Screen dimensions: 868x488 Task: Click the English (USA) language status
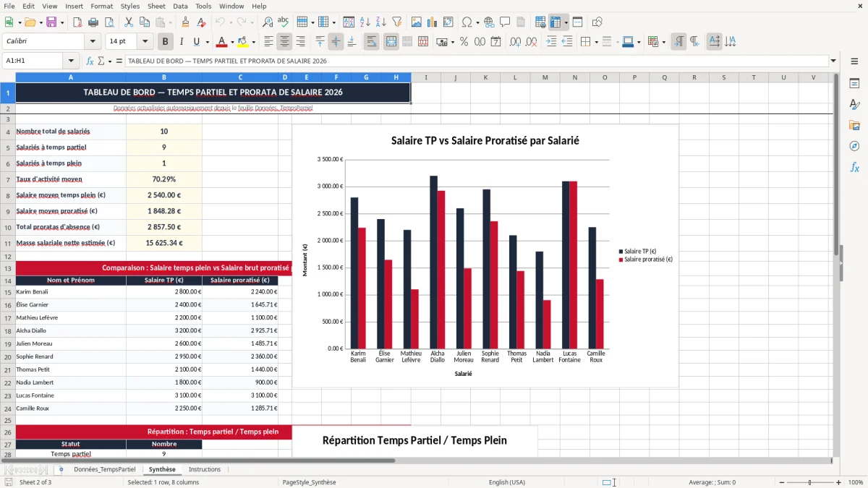click(507, 482)
